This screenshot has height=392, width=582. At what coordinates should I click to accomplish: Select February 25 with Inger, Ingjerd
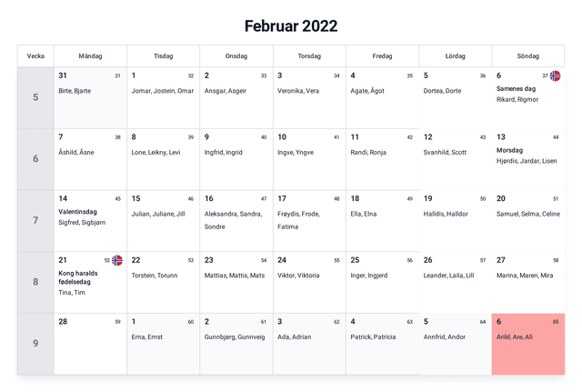point(382,282)
